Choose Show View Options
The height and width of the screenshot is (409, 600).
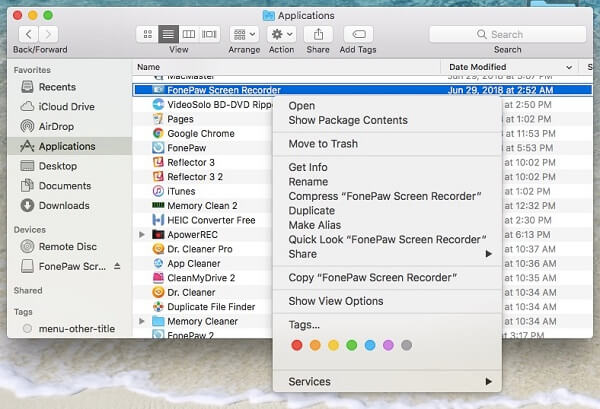click(387, 301)
